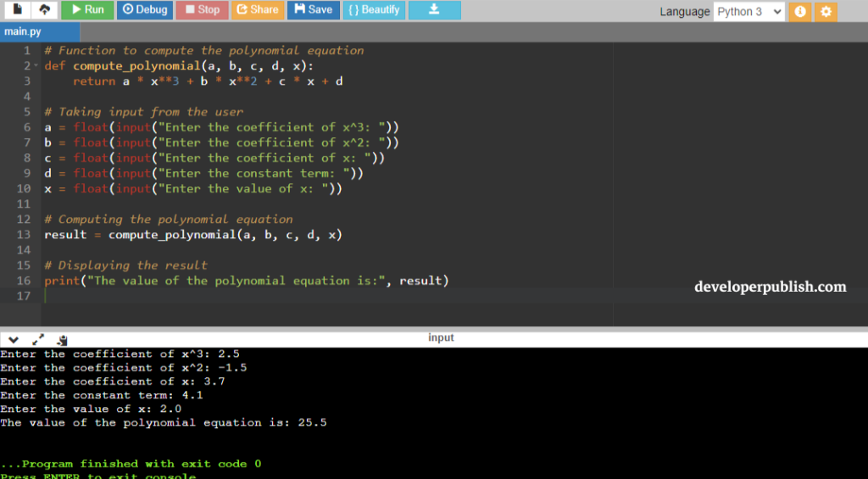Click the upload file icon
868x479 pixels.
click(44, 9)
